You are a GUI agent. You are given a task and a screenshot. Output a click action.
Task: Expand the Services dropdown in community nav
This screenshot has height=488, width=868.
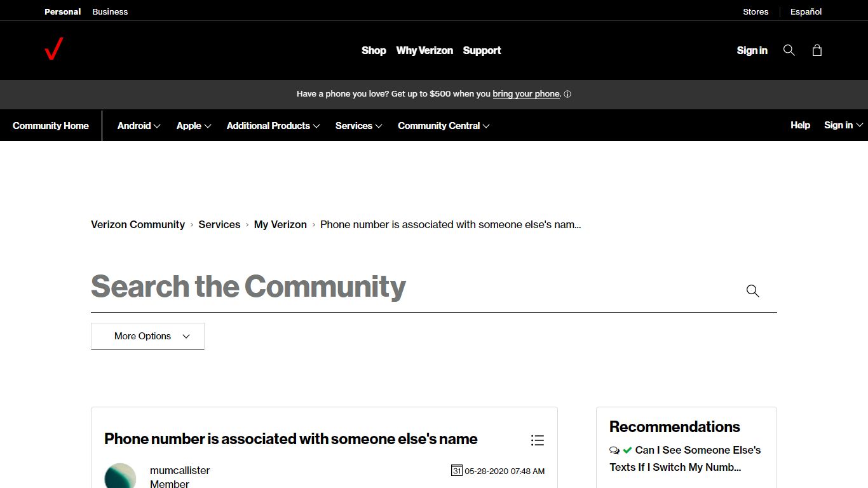(359, 126)
